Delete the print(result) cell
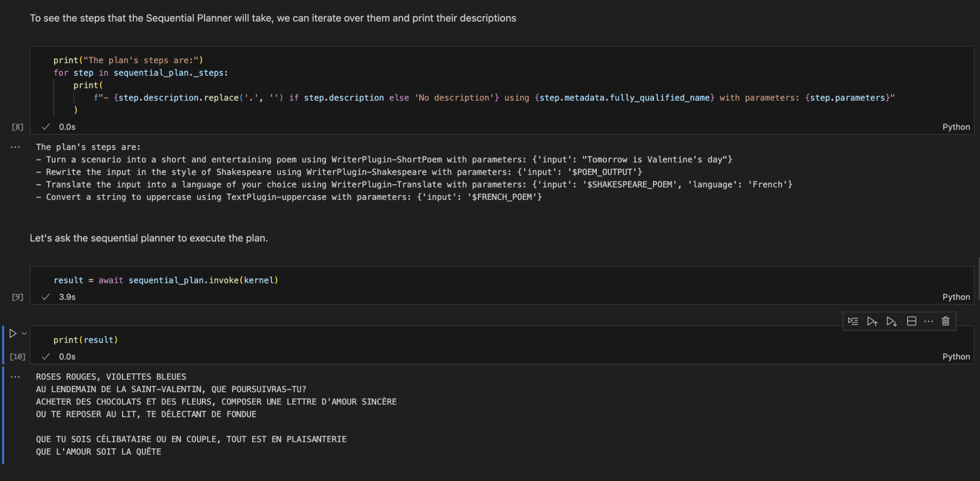The width and height of the screenshot is (980, 481). [x=946, y=321]
